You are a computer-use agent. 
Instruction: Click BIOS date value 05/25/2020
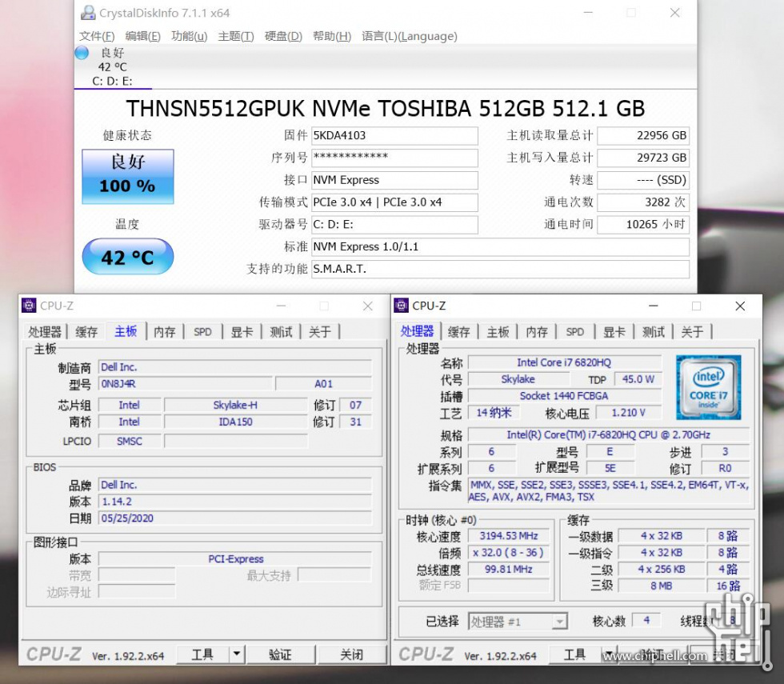pyautogui.click(x=235, y=518)
